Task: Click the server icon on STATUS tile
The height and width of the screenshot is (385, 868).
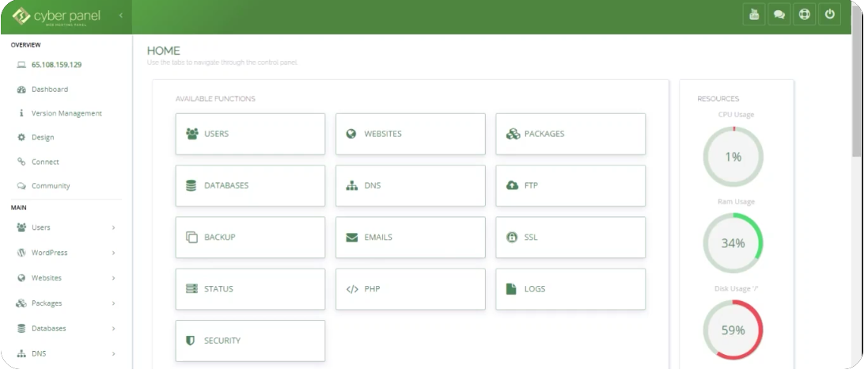Action: click(191, 288)
